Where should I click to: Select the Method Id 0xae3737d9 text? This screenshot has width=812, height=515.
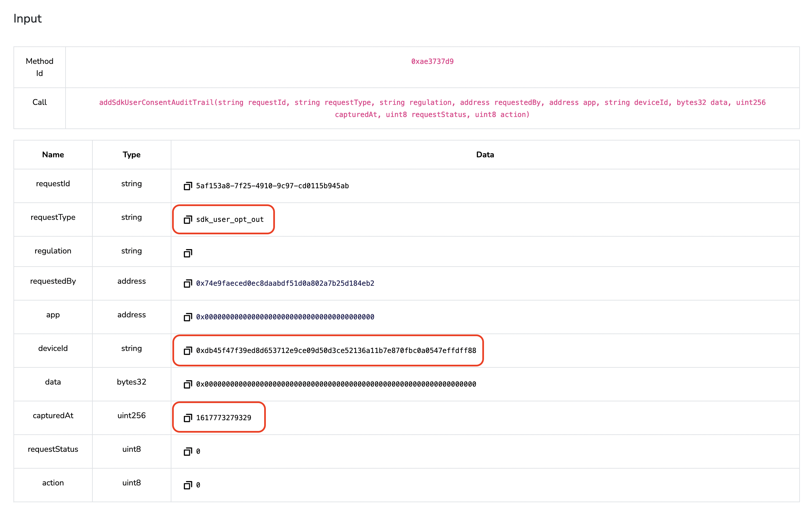(x=432, y=62)
